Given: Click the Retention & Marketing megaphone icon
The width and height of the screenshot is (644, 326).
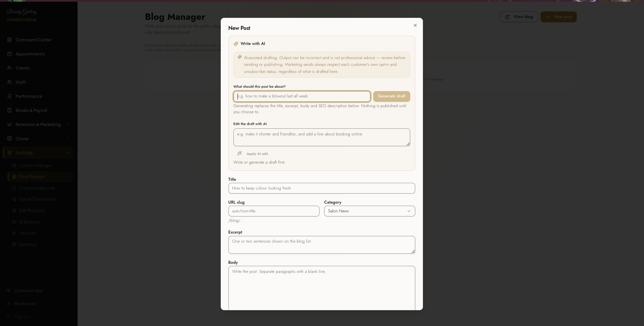Looking at the screenshot, I should coord(9,124).
